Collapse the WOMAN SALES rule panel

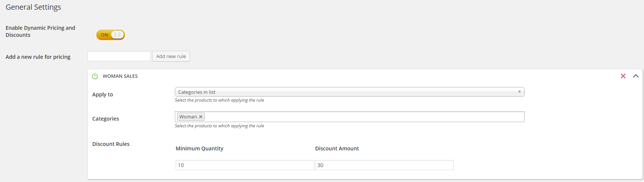(636, 76)
